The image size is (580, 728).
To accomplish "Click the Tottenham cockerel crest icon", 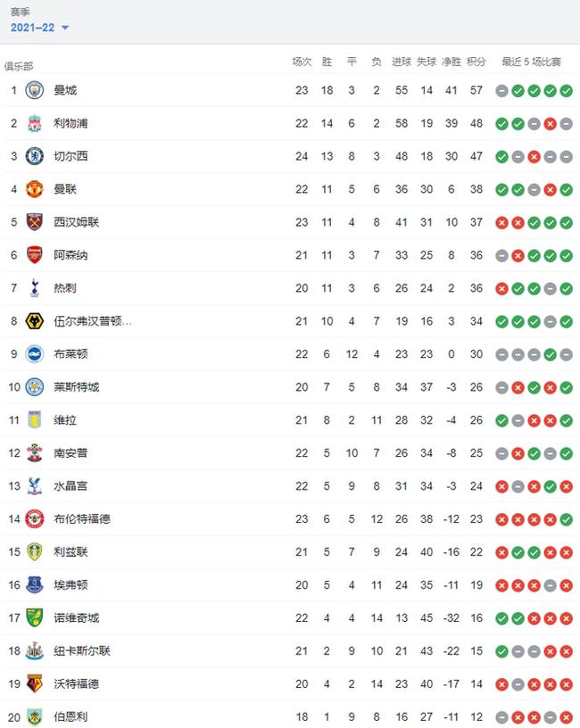I will [35, 288].
